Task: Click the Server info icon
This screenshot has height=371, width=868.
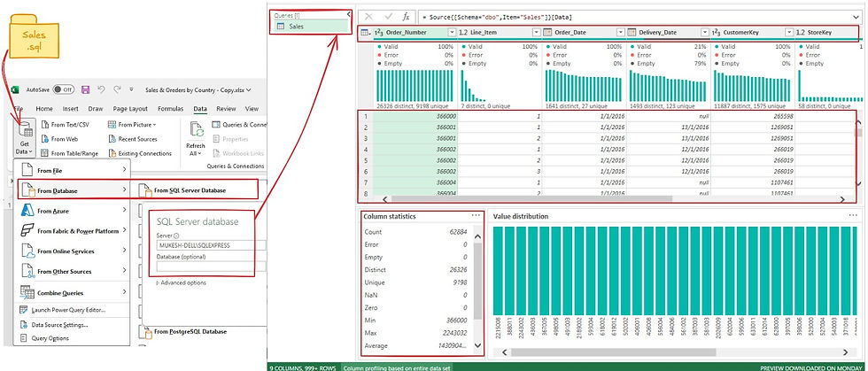Action: tap(176, 236)
